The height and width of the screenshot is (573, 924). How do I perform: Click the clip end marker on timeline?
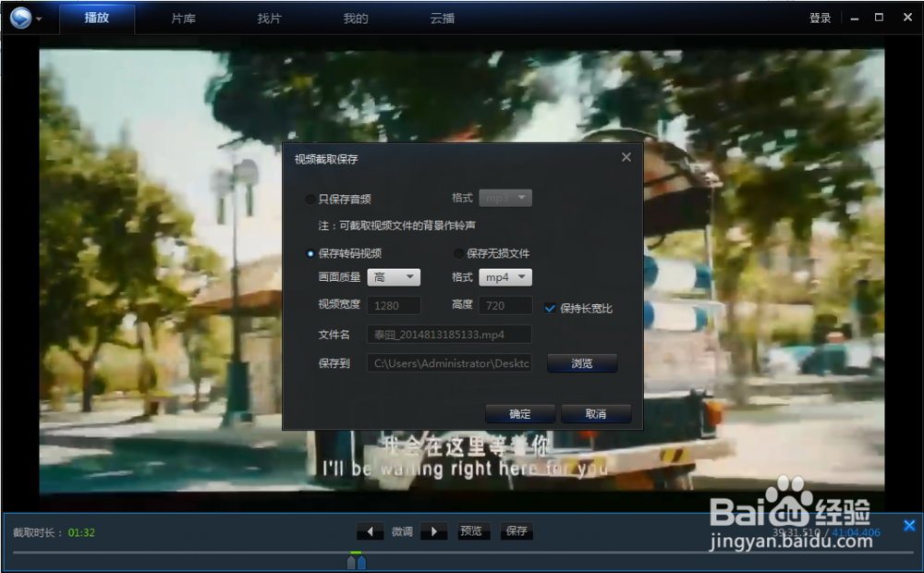pyautogui.click(x=361, y=562)
